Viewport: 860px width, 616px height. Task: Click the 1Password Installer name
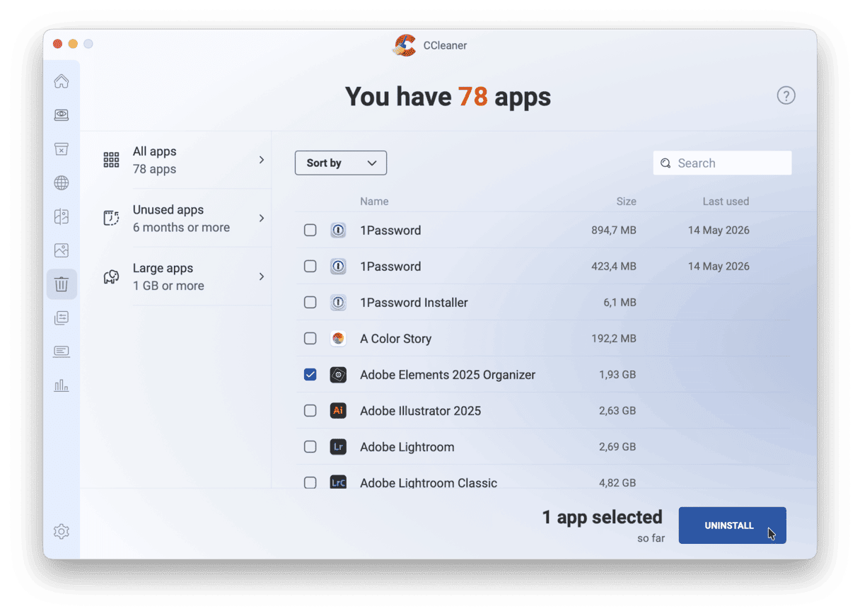[414, 303]
